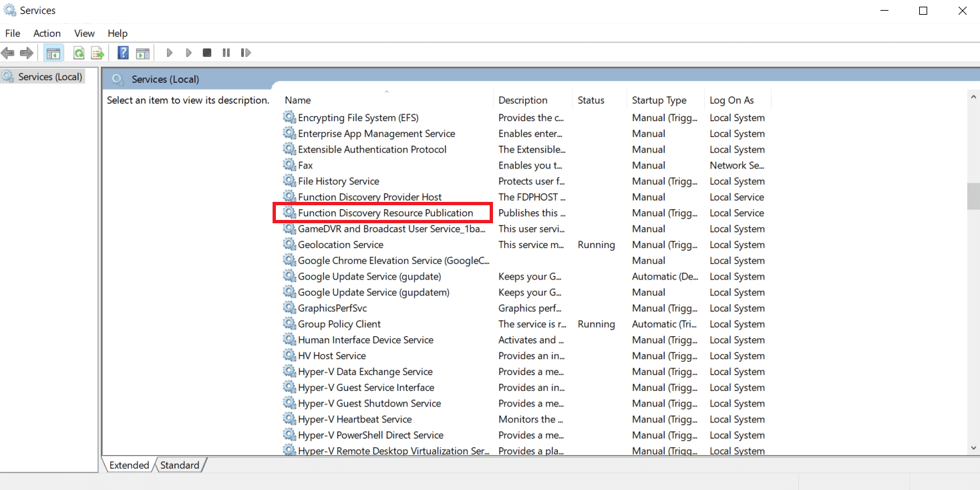Viewport: 980px width, 490px height.
Task: Select Services (Local) in the left pane
Action: pyautogui.click(x=48, y=76)
